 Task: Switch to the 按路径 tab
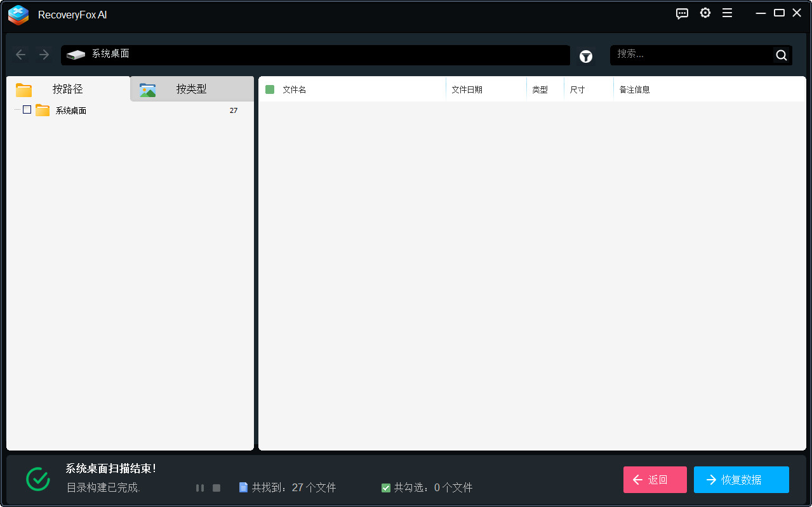tap(67, 89)
